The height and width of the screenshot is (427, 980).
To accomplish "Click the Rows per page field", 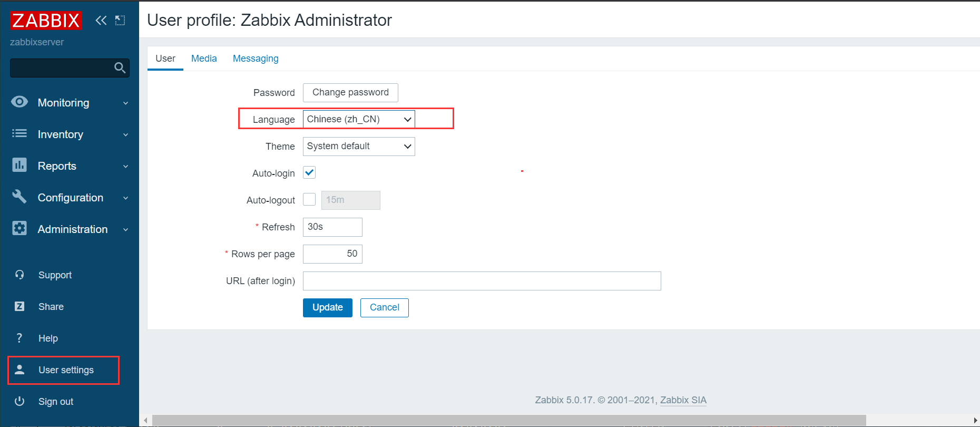I will (332, 254).
